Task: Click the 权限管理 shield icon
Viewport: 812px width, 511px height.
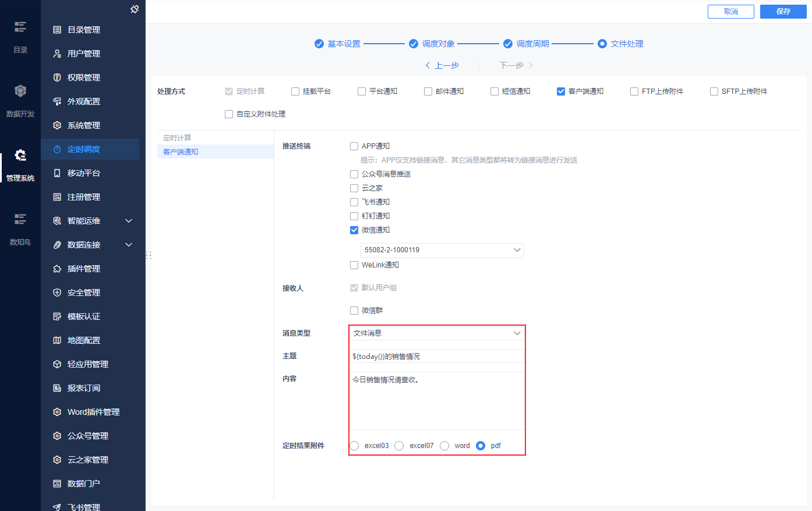Action: point(57,77)
